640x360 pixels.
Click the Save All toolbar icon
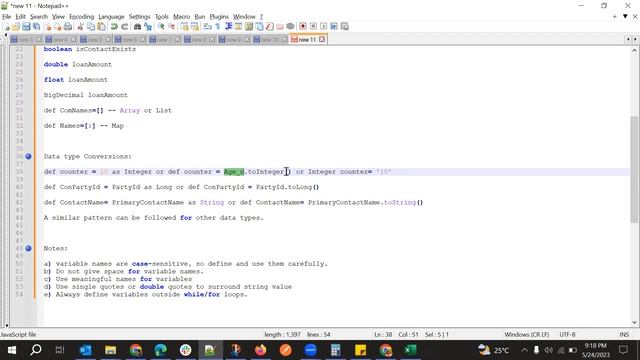[x=36, y=27]
